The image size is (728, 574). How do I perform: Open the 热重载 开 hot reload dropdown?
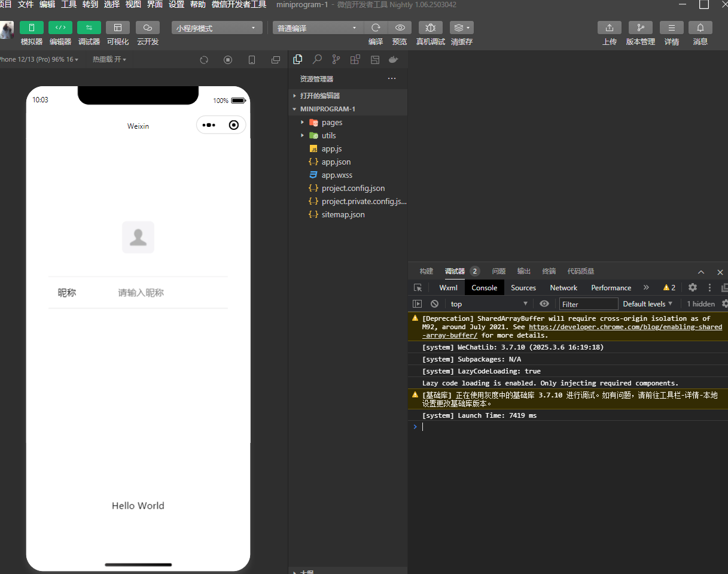click(109, 59)
